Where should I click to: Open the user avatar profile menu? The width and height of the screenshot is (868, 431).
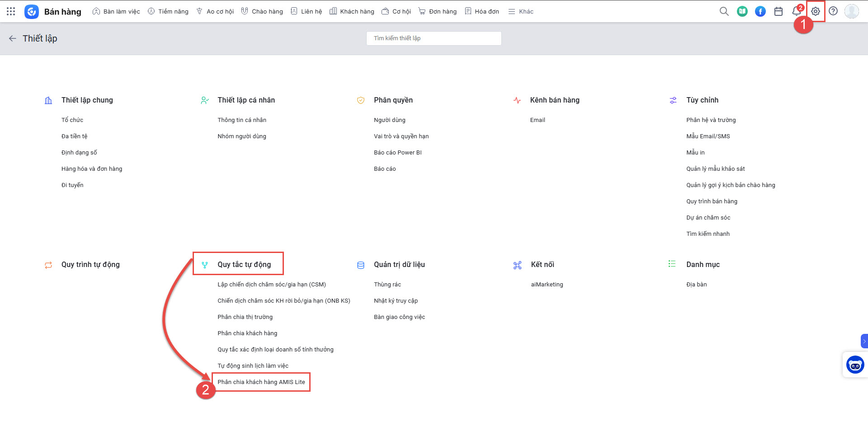852,11
